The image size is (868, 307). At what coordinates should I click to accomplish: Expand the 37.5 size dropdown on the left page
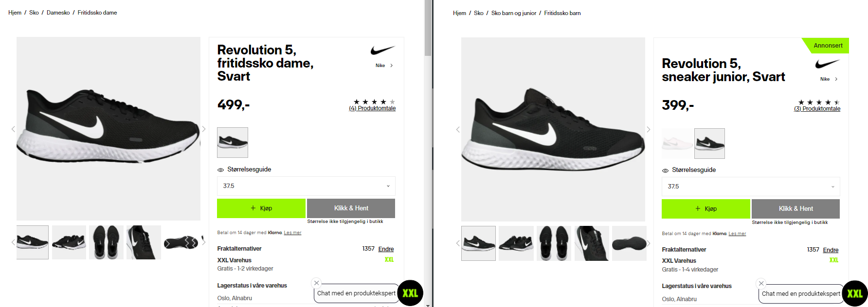point(306,186)
